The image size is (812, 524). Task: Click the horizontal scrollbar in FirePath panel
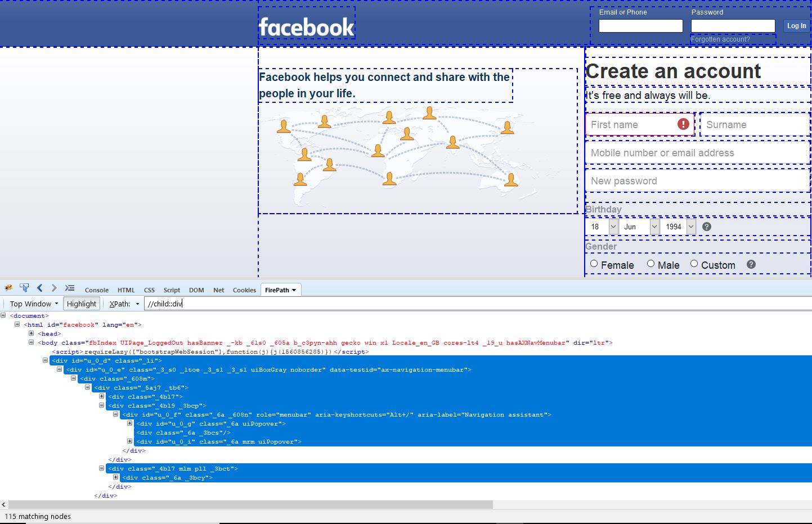251,505
